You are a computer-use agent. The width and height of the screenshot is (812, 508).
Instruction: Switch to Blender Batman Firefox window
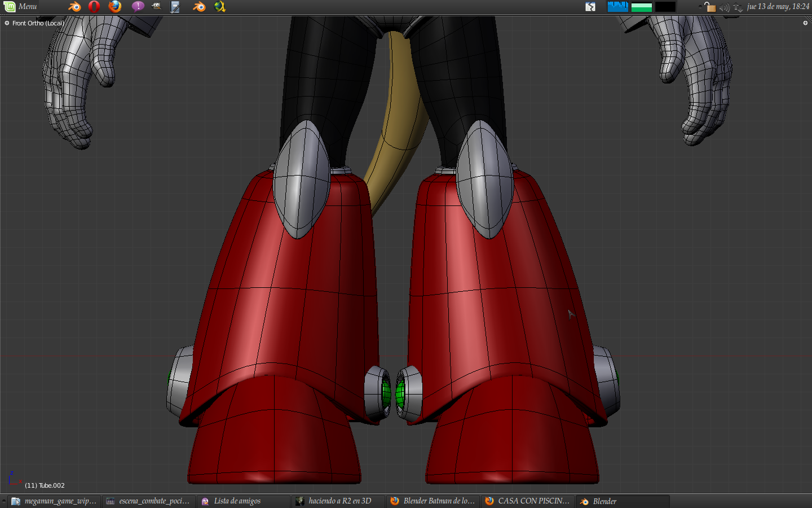tap(433, 501)
